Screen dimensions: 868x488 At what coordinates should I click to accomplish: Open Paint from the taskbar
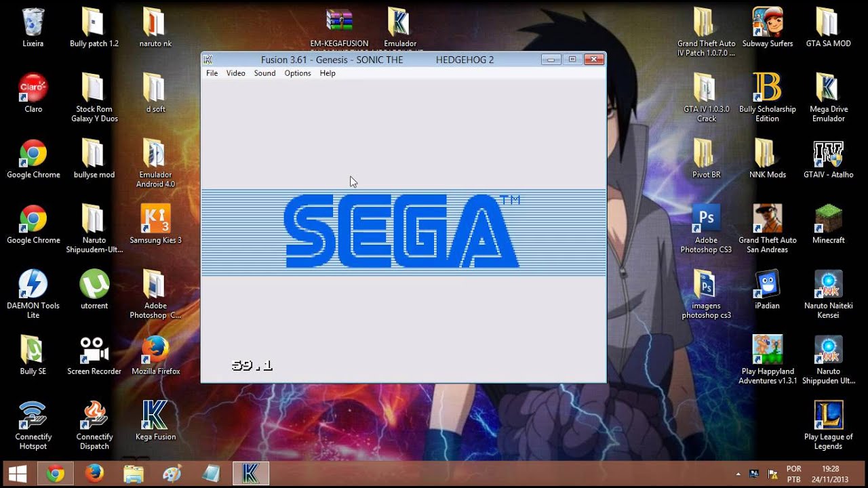pos(172,474)
